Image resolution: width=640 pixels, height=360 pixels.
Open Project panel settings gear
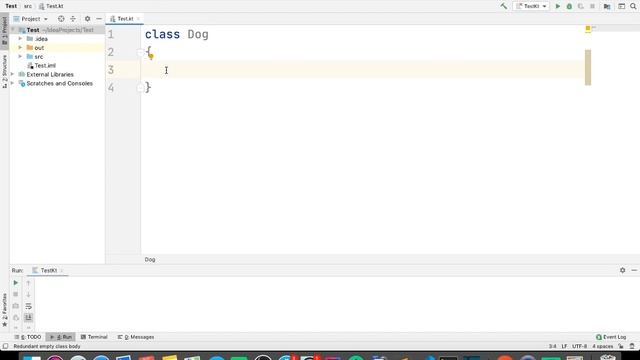(87, 19)
